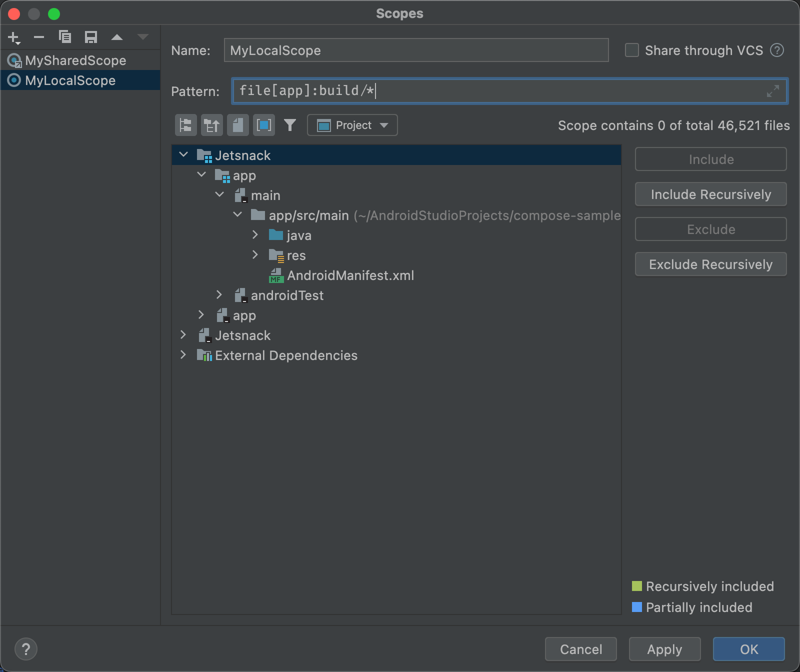Select MySharedScope in the scope list
Screen dimensions: 800x672
pos(75,60)
